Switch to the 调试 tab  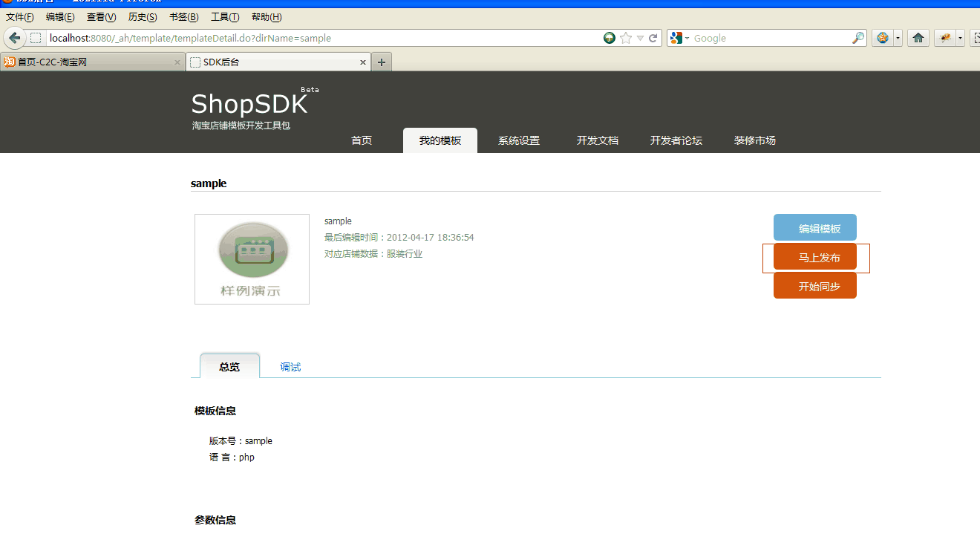click(290, 367)
